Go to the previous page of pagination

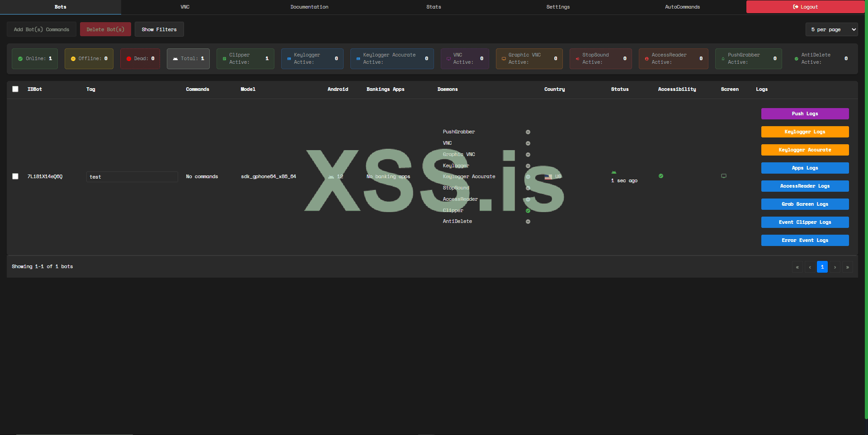point(810,267)
